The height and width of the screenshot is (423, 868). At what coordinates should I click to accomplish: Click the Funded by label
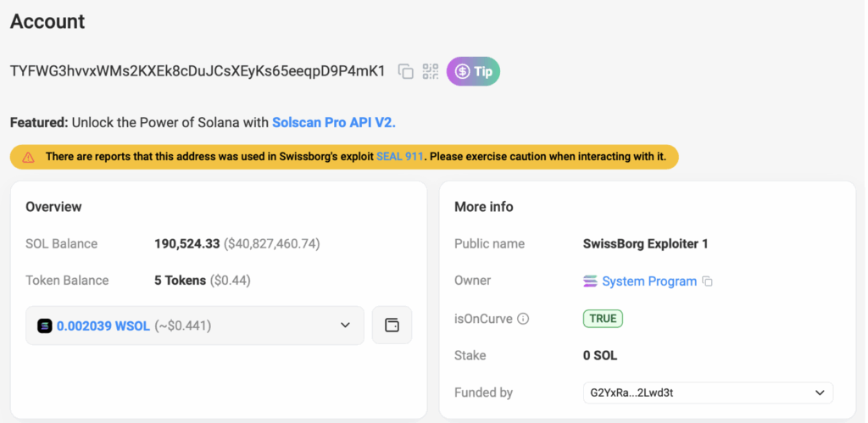(x=483, y=392)
